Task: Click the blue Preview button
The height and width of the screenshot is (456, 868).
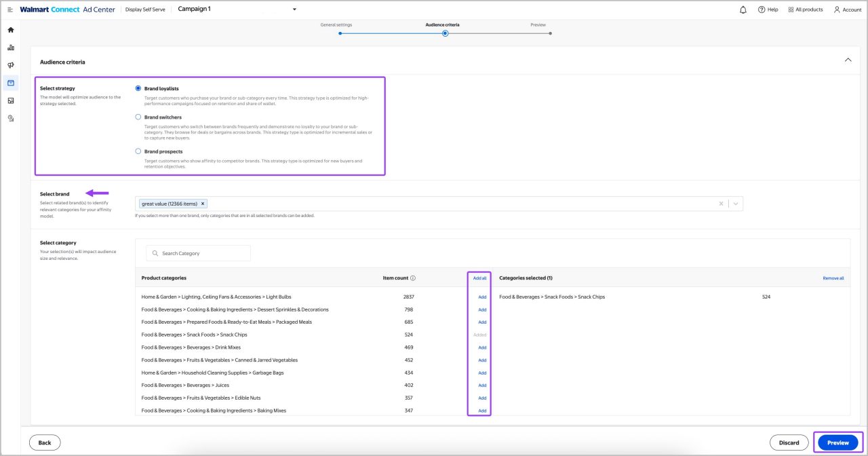Action: (837, 442)
